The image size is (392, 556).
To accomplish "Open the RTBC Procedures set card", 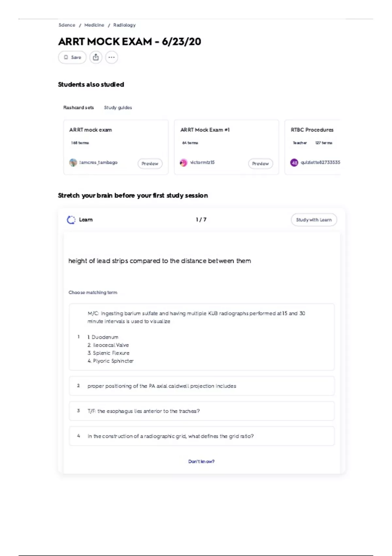I will tap(312, 130).
